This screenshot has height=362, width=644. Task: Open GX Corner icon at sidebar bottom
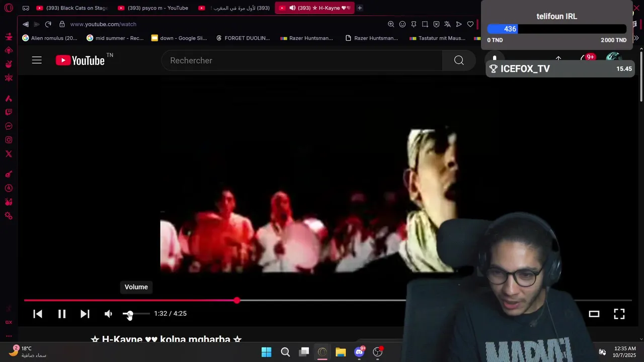[x=9, y=322]
